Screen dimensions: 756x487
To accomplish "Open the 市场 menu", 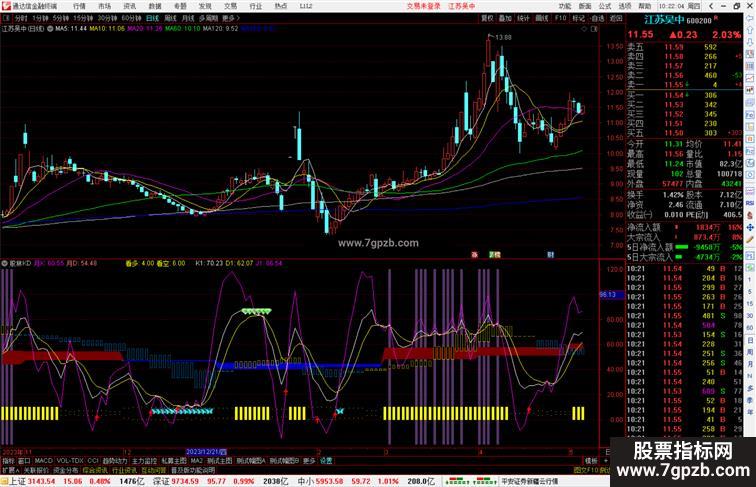I will [104, 6].
